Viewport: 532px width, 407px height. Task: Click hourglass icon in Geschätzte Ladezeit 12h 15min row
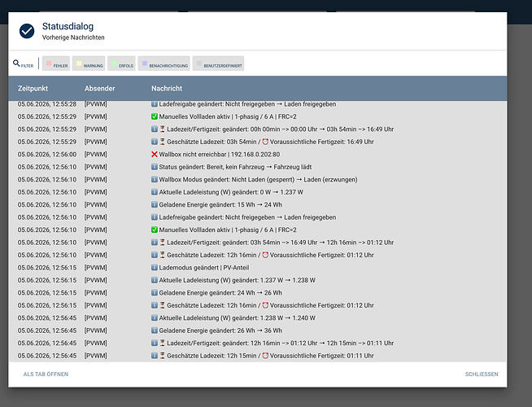click(163, 356)
